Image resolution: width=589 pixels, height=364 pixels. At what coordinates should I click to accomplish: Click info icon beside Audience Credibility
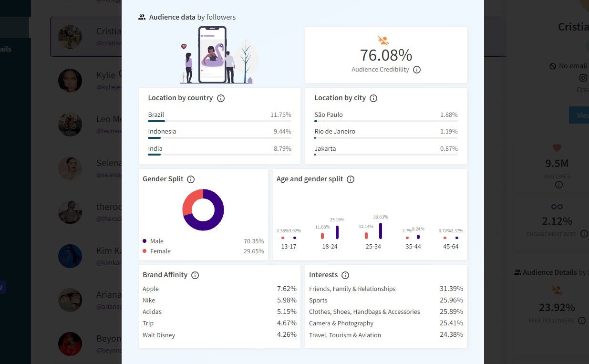coord(417,70)
